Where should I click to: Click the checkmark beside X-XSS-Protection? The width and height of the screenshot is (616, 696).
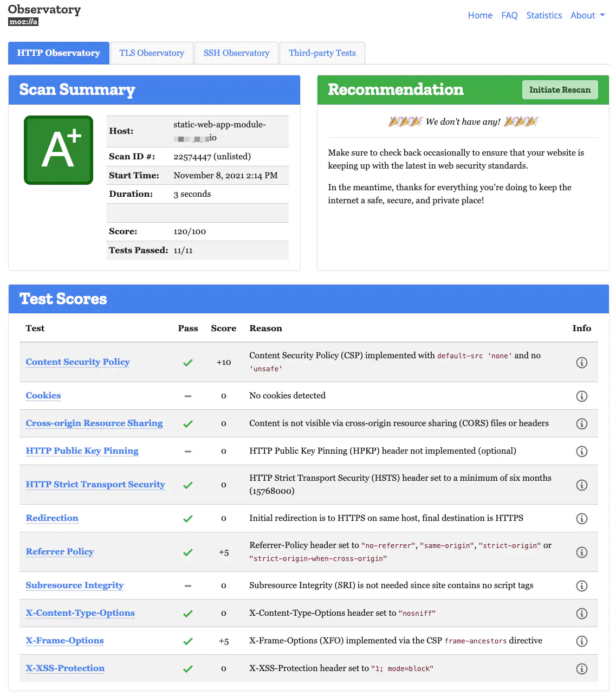coord(188,668)
